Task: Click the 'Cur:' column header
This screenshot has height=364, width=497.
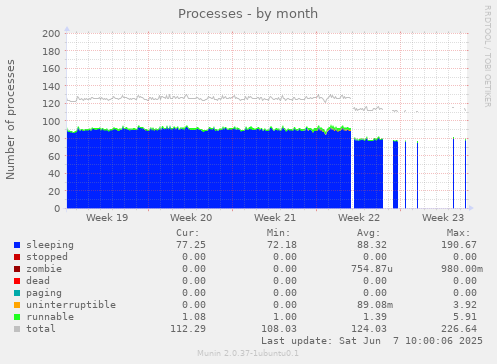Action: click(188, 233)
